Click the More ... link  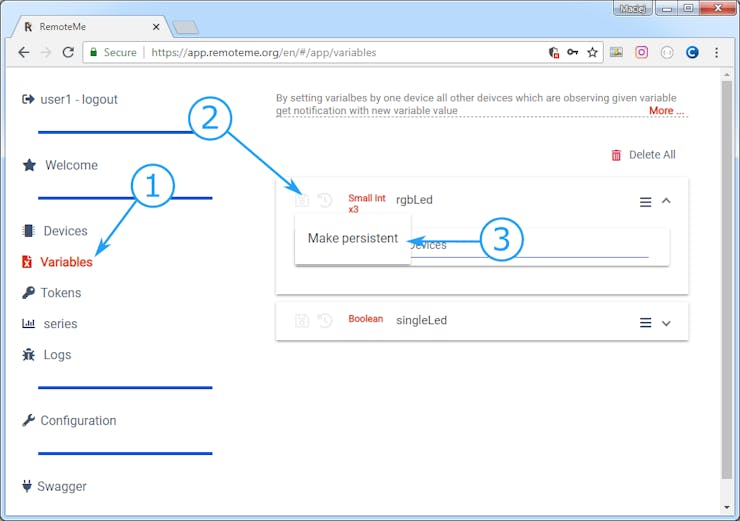[x=666, y=111]
